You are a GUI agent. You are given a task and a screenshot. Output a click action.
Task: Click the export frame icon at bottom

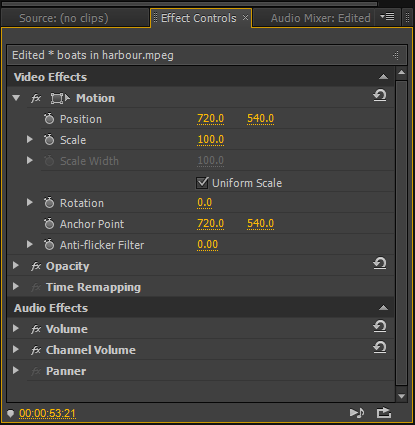[x=384, y=413]
